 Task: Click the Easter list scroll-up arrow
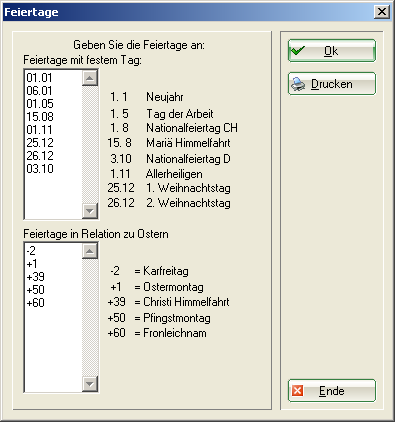click(x=90, y=251)
